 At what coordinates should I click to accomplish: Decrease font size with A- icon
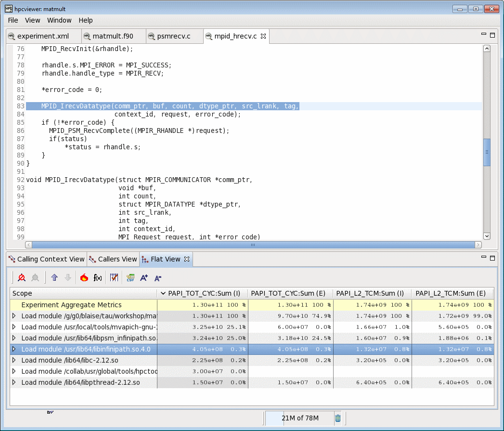(157, 277)
